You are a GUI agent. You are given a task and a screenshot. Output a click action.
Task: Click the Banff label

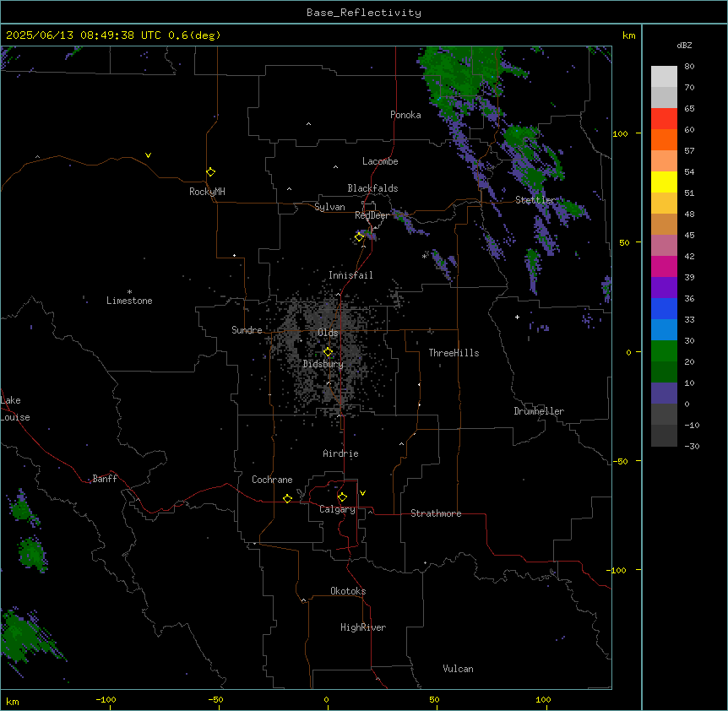coord(105,479)
